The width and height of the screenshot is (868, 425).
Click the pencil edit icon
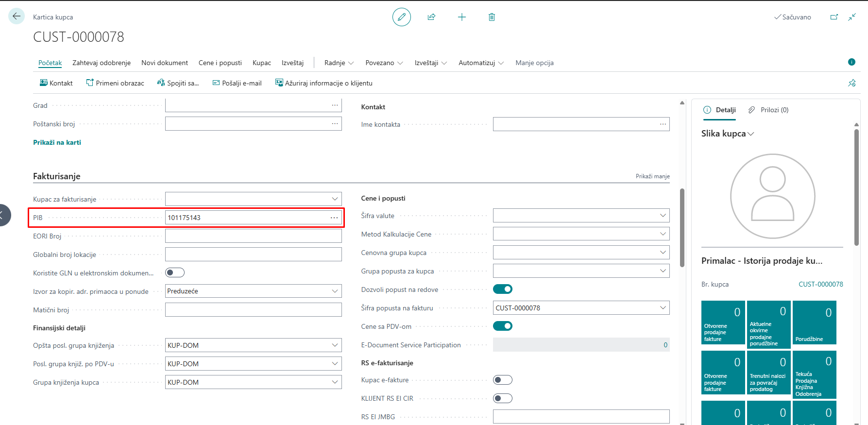click(x=401, y=17)
